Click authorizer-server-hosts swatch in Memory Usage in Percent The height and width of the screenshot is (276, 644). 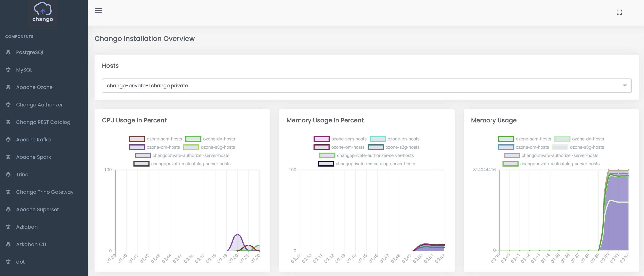[x=327, y=155]
